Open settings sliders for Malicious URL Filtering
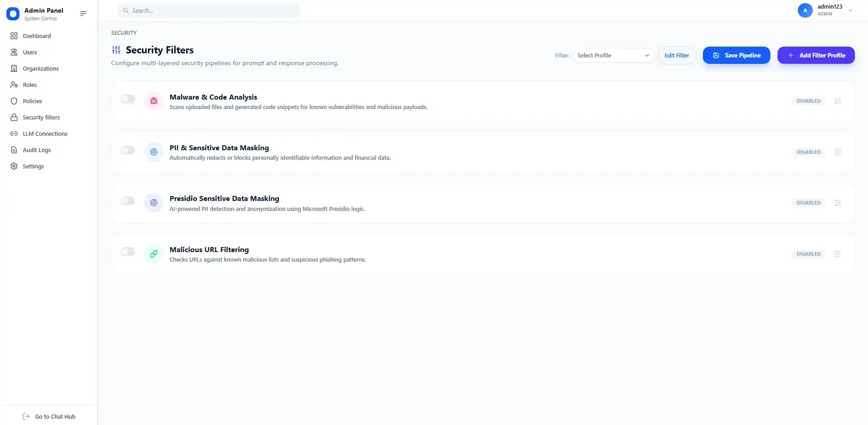 point(838,254)
